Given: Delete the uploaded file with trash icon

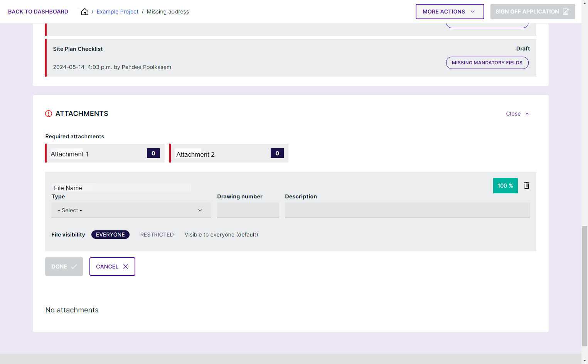Looking at the screenshot, I should [527, 185].
